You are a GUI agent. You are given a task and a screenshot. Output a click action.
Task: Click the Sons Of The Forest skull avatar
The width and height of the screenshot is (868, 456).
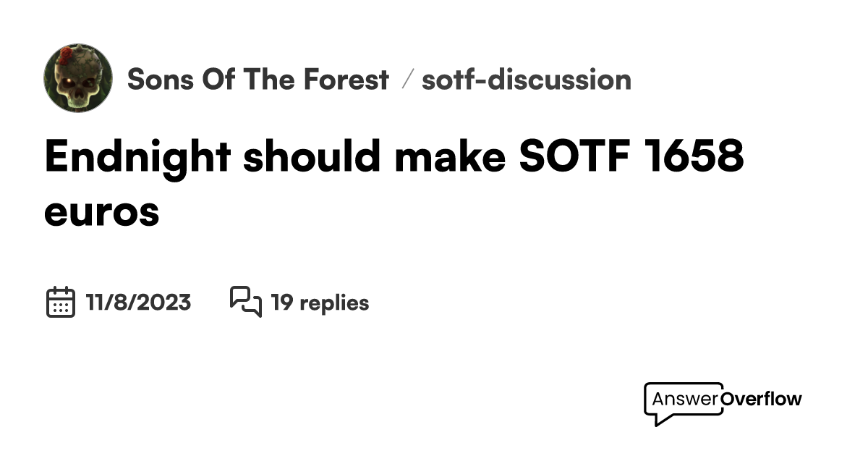pyautogui.click(x=78, y=78)
